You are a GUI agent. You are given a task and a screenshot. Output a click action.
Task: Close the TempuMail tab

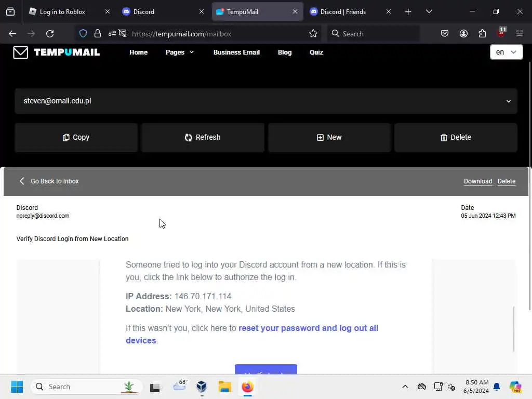click(295, 11)
